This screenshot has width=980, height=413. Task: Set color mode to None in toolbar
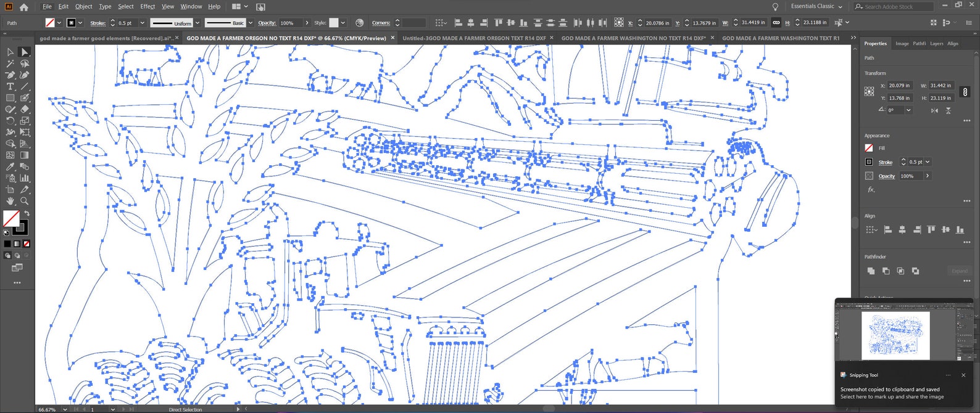27,243
